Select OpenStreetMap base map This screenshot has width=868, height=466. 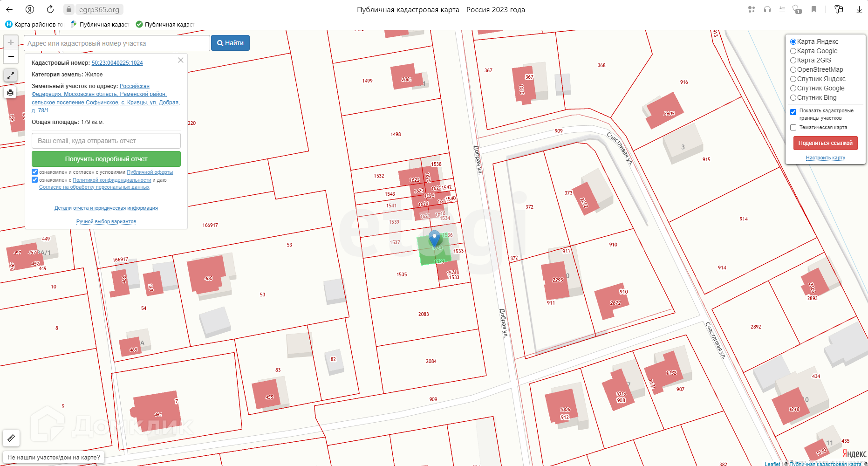pyautogui.click(x=793, y=69)
